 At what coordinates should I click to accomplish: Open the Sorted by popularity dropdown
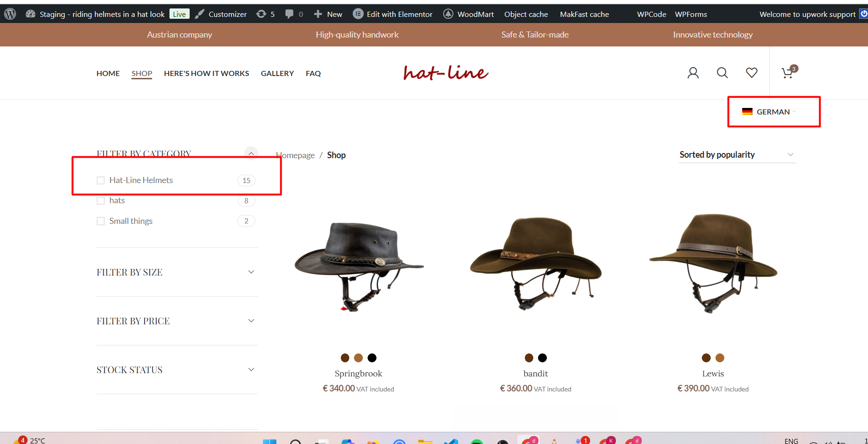737,155
